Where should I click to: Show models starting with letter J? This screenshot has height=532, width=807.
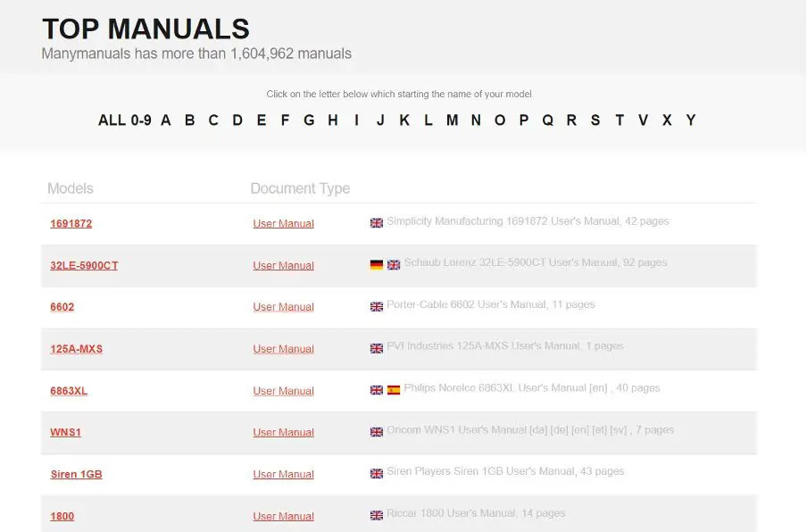coord(380,121)
